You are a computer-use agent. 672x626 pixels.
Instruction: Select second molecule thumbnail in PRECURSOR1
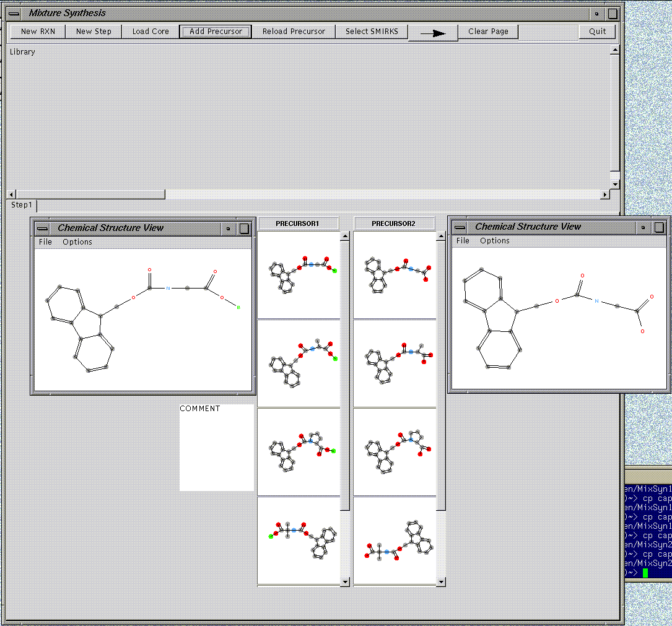(x=299, y=363)
